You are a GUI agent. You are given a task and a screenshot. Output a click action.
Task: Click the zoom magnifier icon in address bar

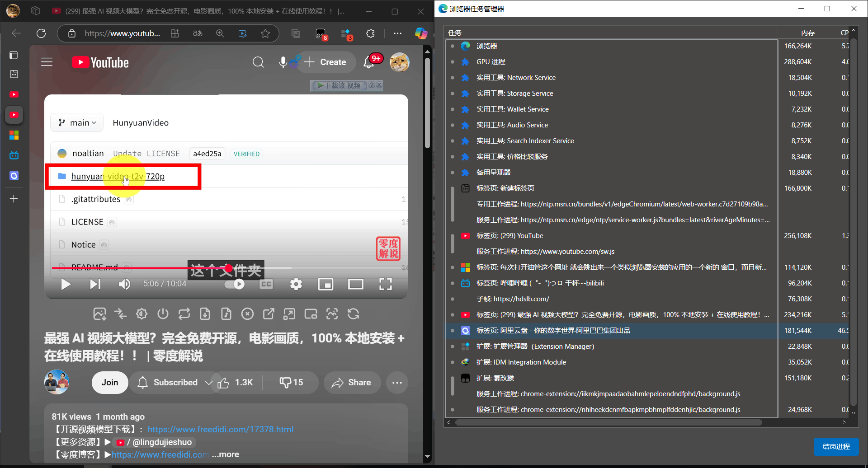tap(220, 33)
